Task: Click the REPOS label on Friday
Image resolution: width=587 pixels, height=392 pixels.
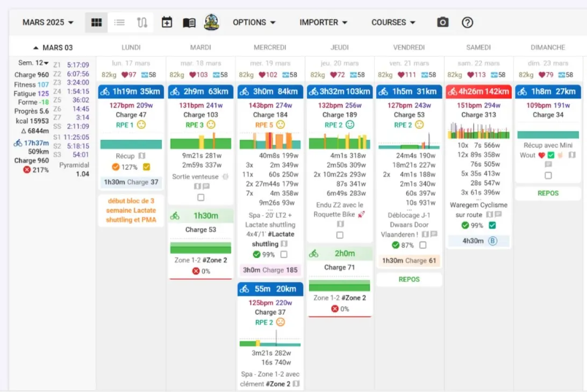Action: tap(409, 279)
